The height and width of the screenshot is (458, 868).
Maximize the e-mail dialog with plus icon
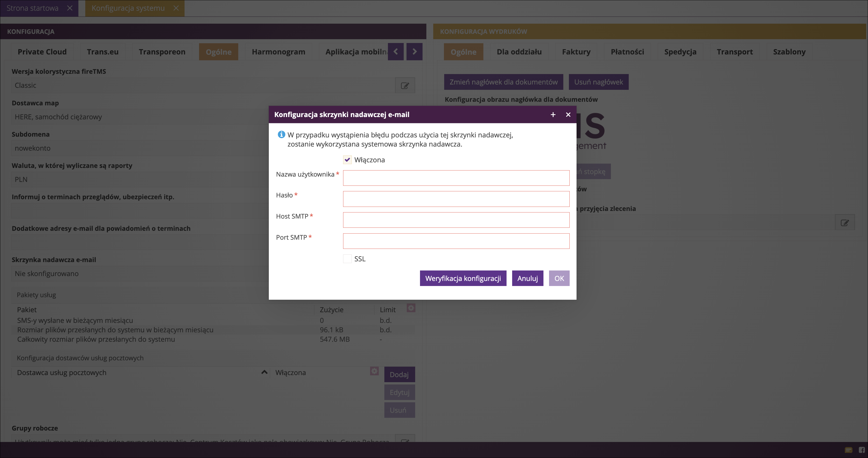click(553, 114)
